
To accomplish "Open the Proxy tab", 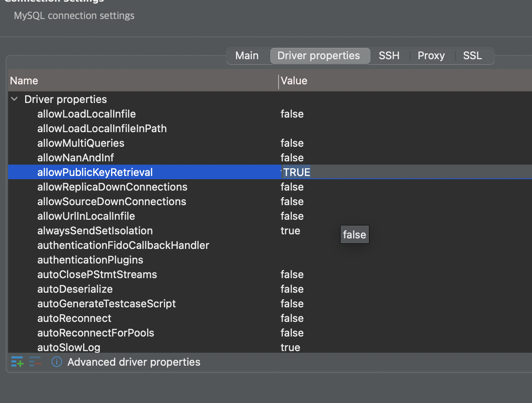I will coord(431,56).
